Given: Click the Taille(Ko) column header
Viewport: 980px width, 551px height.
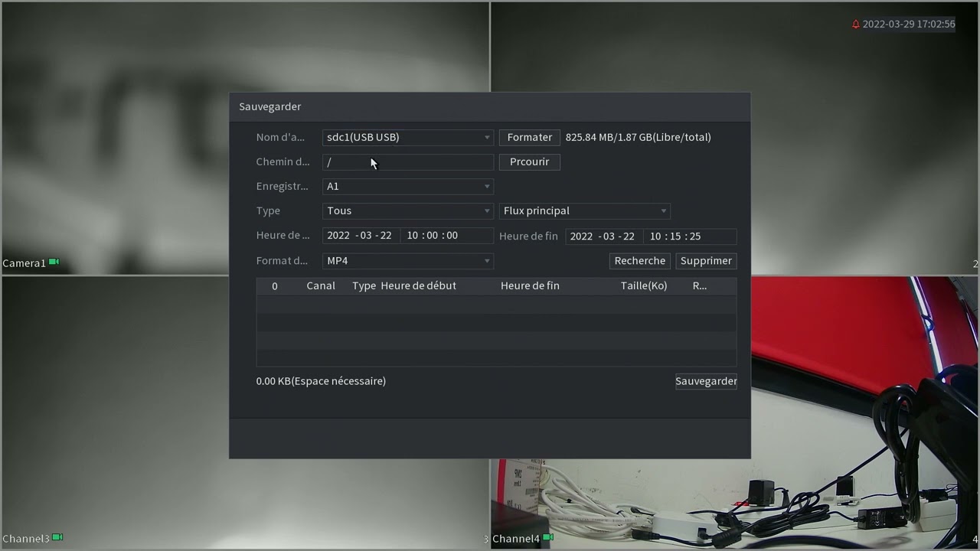Looking at the screenshot, I should (644, 285).
